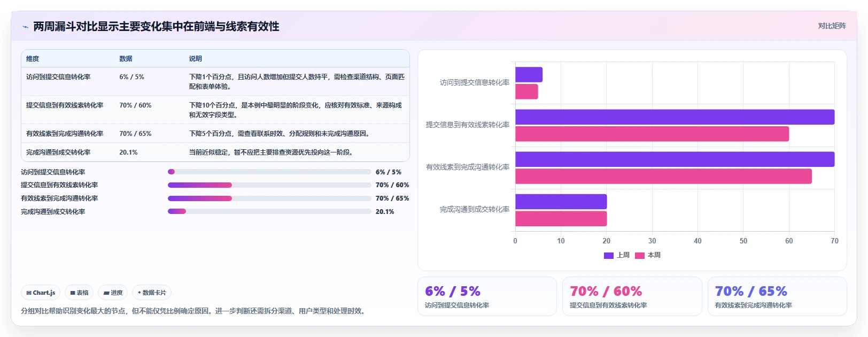Click chart axis label 完成沟通到成交转化率
This screenshot has width=868, height=337.
[x=475, y=210]
